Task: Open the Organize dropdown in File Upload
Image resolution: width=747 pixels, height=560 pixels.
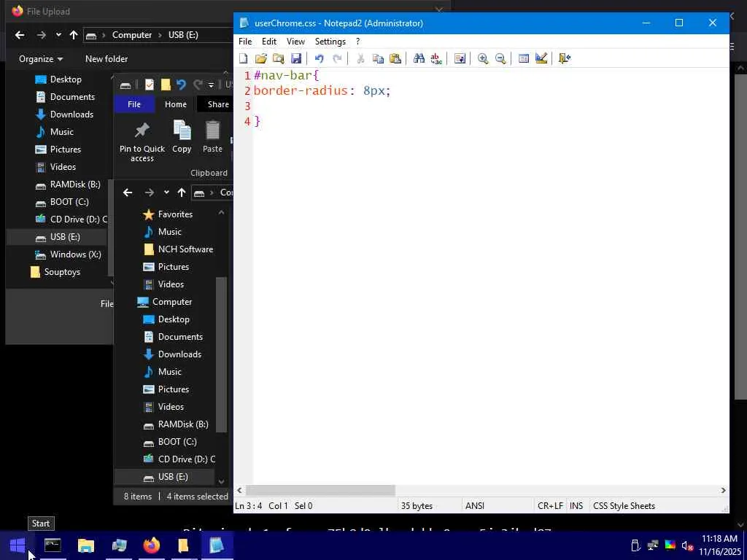Action: click(41, 59)
